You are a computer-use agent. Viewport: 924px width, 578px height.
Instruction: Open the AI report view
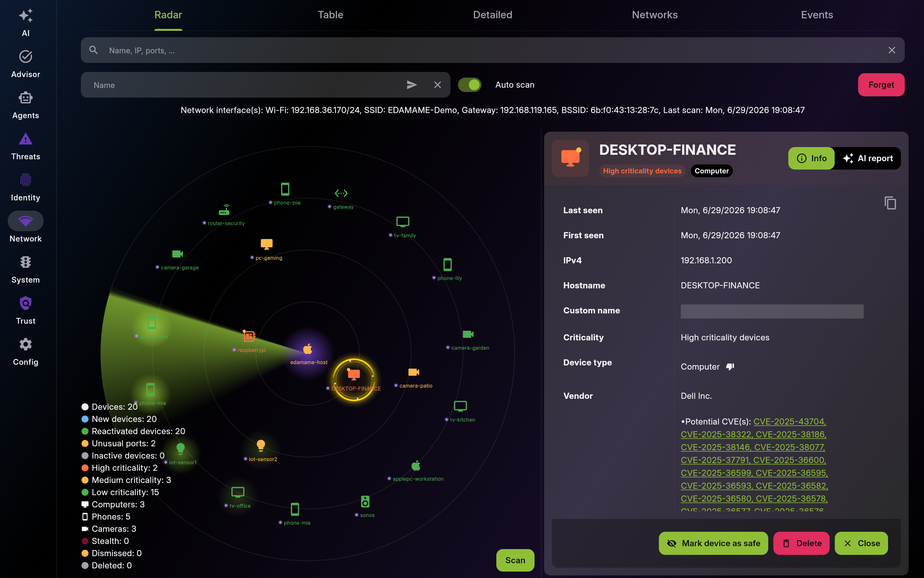tap(868, 158)
